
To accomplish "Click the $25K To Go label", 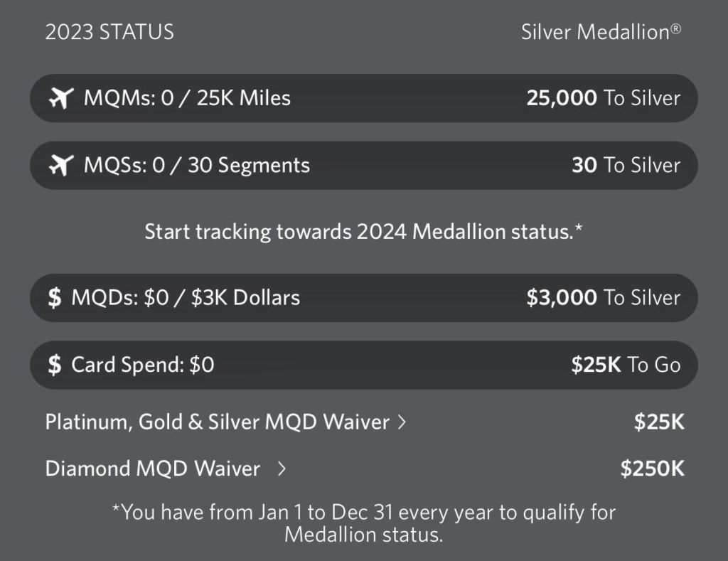I will 626,364.
